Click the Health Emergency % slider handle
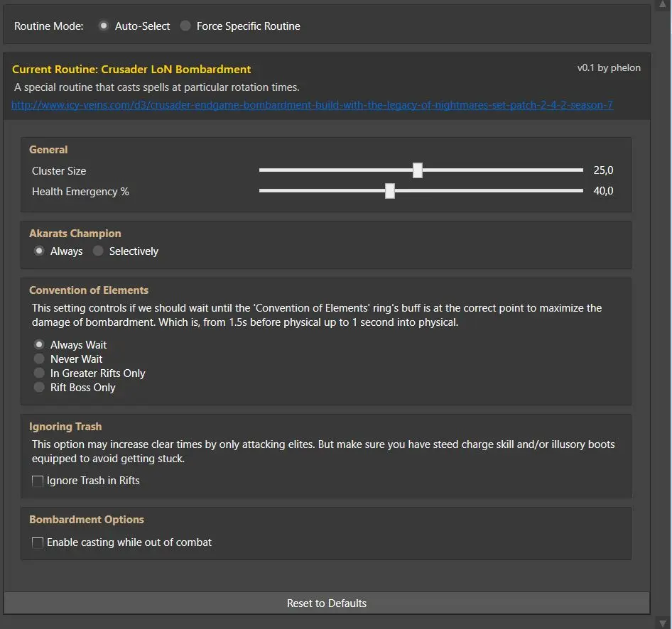The height and width of the screenshot is (629, 672). (389, 191)
